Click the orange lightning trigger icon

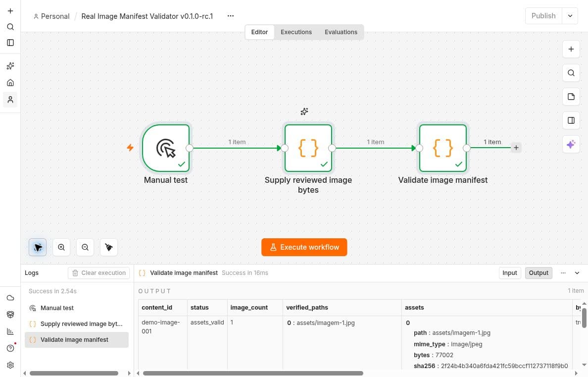pyautogui.click(x=130, y=148)
